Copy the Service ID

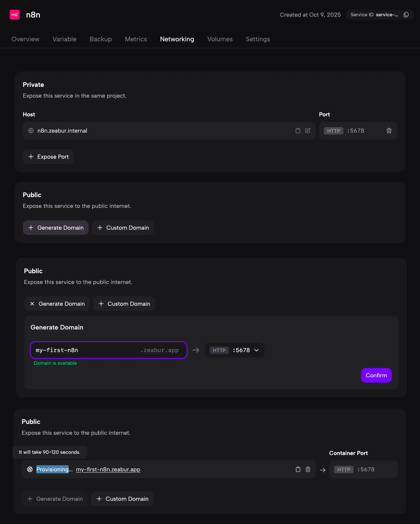coord(406,15)
